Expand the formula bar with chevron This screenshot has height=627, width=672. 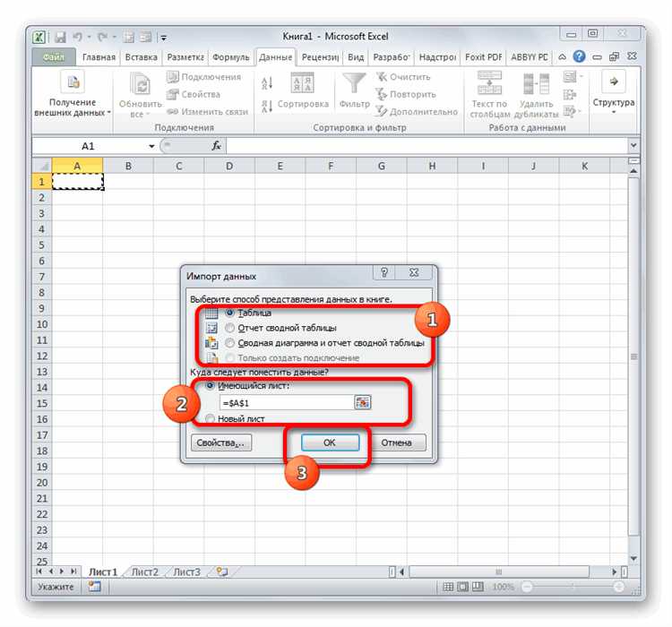point(633,146)
